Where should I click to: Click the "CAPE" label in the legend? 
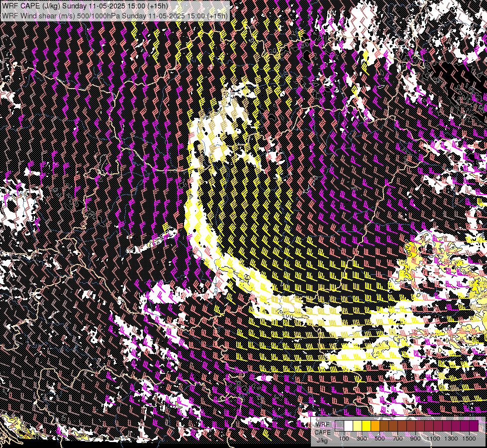click(323, 433)
